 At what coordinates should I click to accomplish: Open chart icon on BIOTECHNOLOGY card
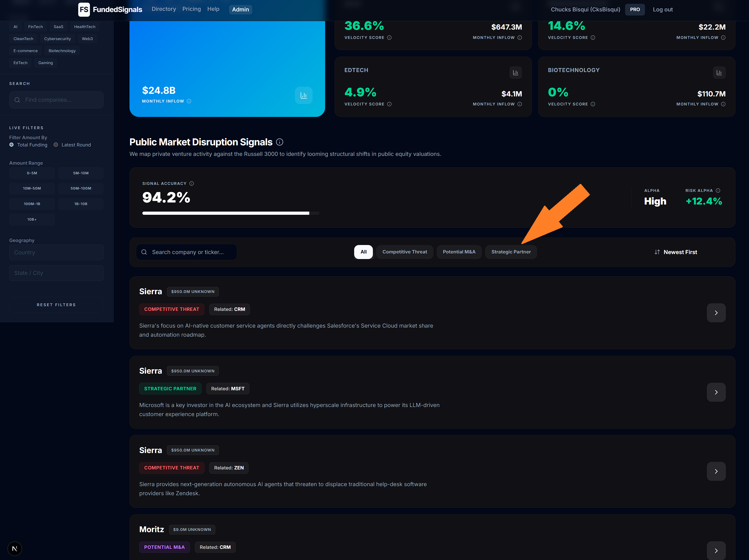click(719, 72)
